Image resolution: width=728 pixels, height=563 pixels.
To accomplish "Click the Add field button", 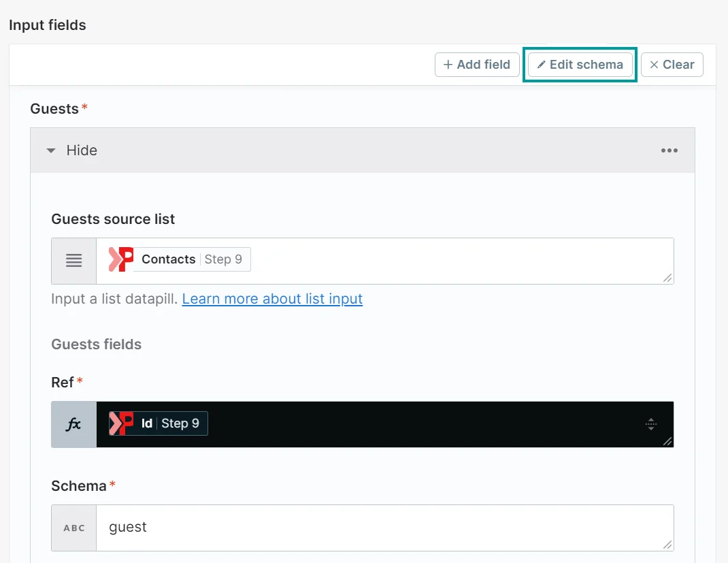I will tap(477, 65).
